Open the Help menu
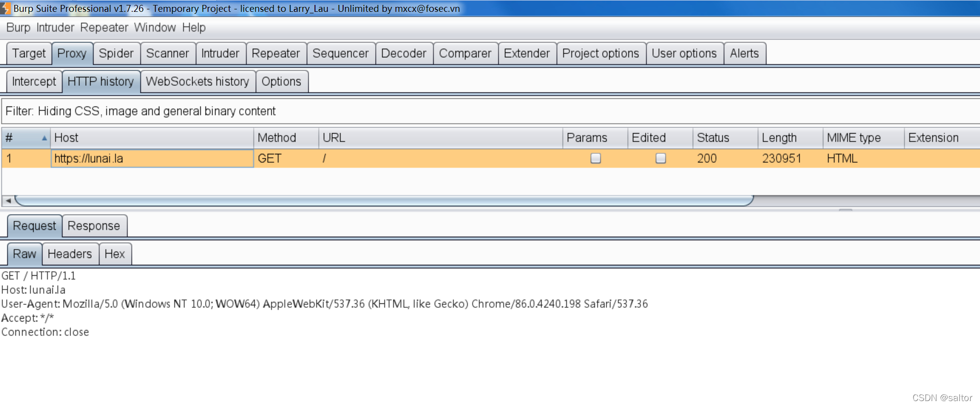 pos(194,28)
